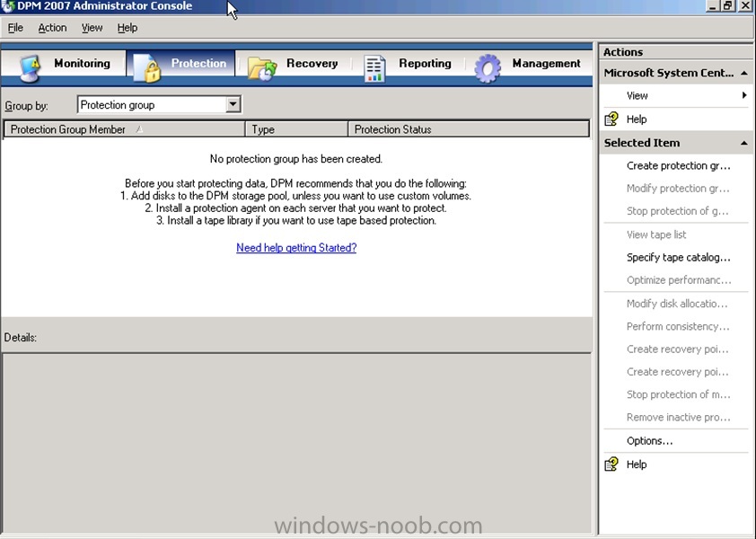Click View entry in Actions pane
Viewport: 756px width, 539px height.
[637, 95]
